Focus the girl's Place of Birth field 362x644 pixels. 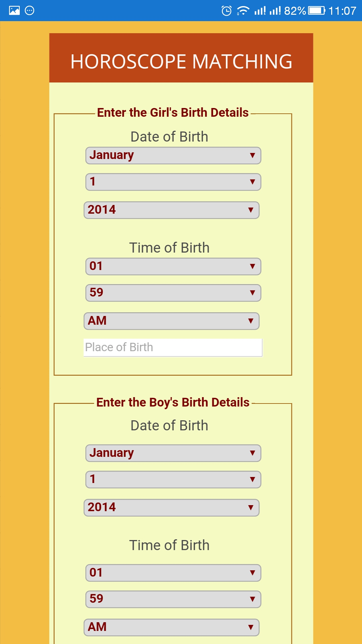point(173,347)
